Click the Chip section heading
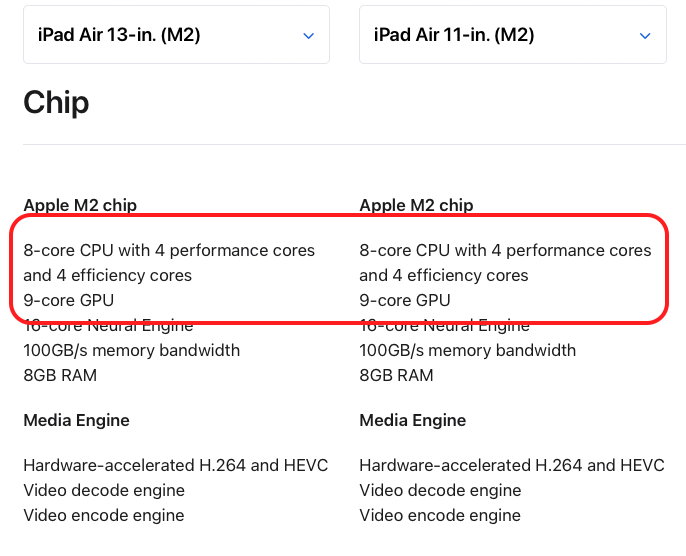The width and height of the screenshot is (686, 556). tap(56, 102)
